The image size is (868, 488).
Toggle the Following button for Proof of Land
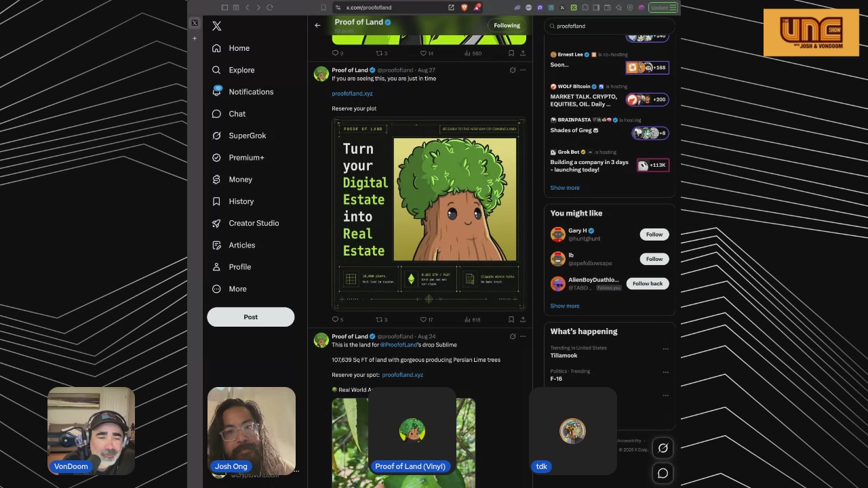coord(507,26)
